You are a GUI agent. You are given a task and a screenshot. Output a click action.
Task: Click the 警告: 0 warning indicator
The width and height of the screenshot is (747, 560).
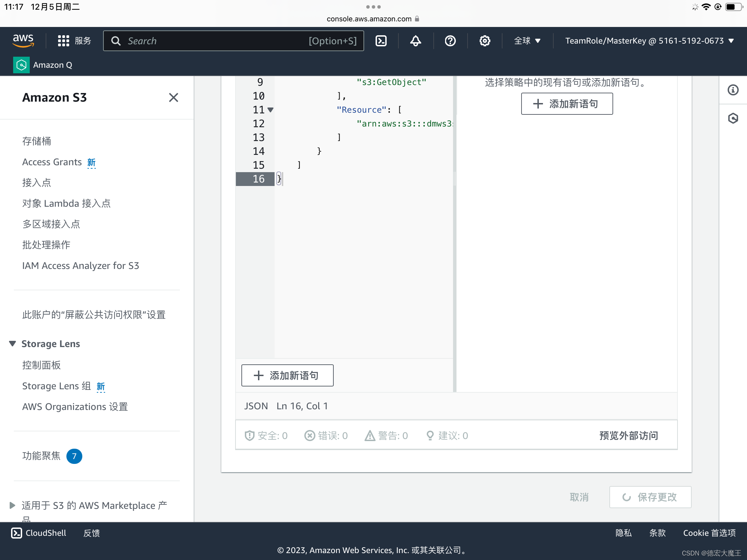point(387,436)
